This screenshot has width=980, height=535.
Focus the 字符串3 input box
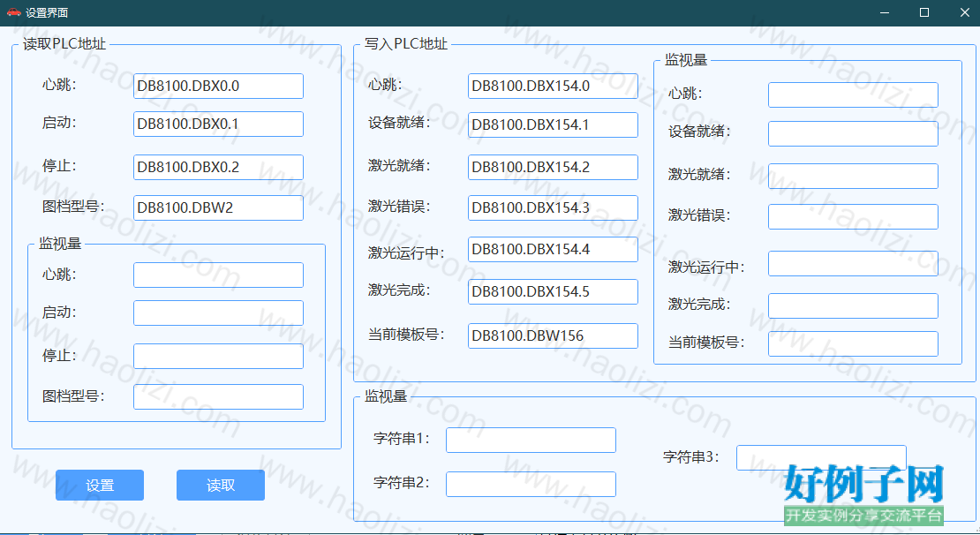(821, 458)
